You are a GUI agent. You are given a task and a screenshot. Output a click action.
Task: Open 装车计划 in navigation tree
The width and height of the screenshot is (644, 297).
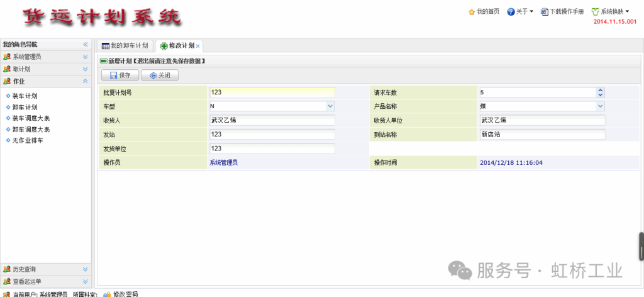click(25, 96)
